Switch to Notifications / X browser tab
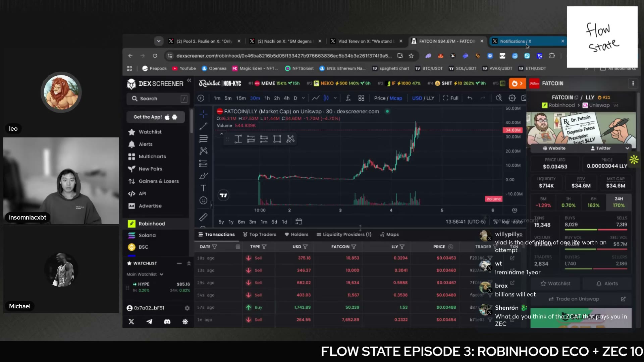This screenshot has height=362, width=644. [528, 41]
